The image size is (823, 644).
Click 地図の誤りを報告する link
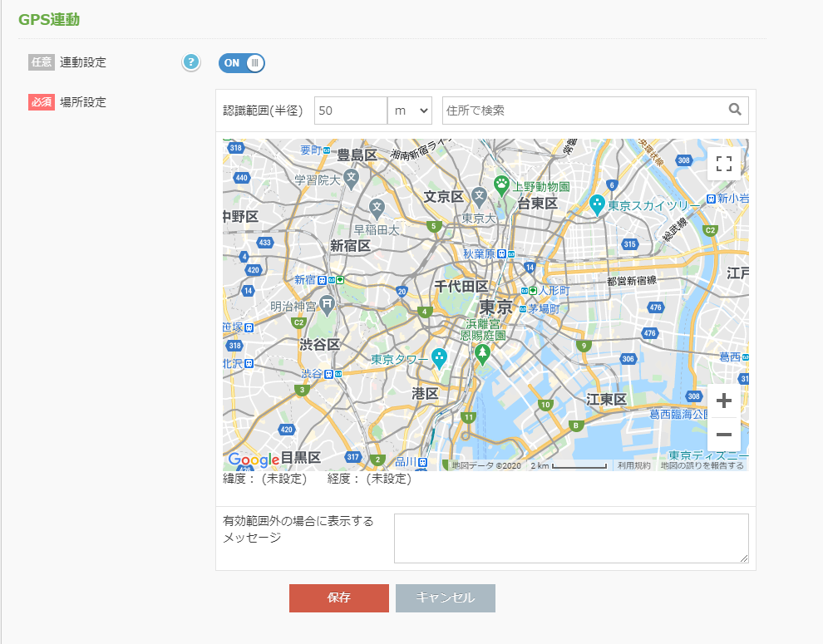click(702, 465)
